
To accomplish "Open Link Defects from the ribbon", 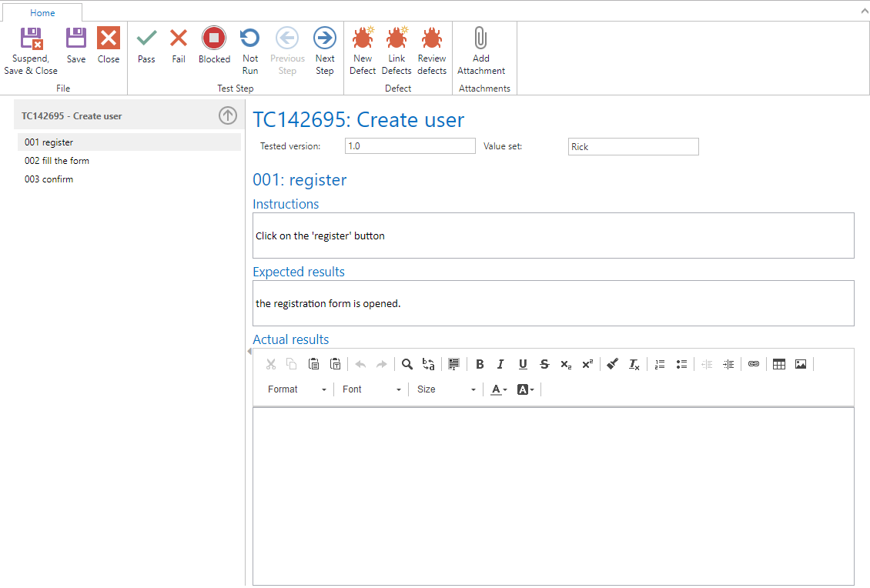I will tap(397, 51).
